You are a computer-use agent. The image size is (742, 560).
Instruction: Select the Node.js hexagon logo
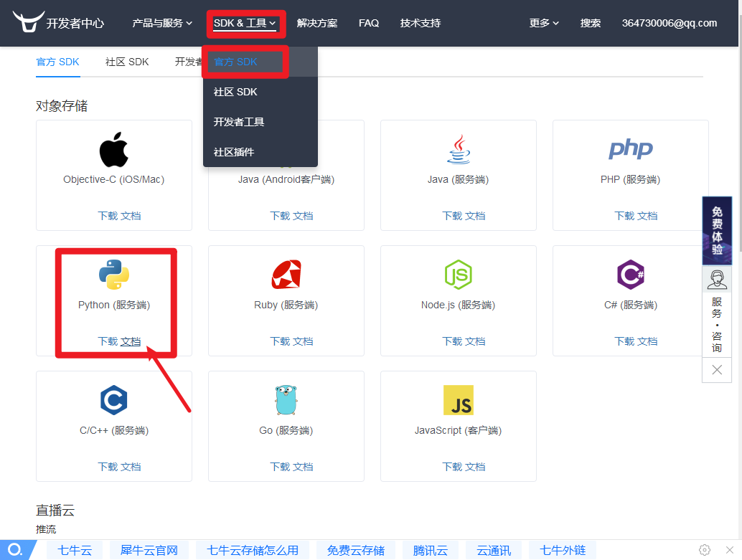(x=458, y=275)
